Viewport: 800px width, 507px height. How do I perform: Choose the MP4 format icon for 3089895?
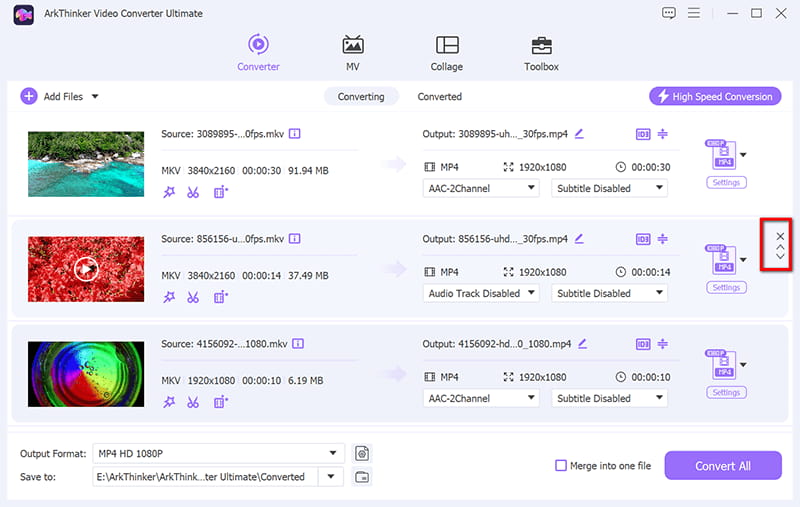coord(721,154)
